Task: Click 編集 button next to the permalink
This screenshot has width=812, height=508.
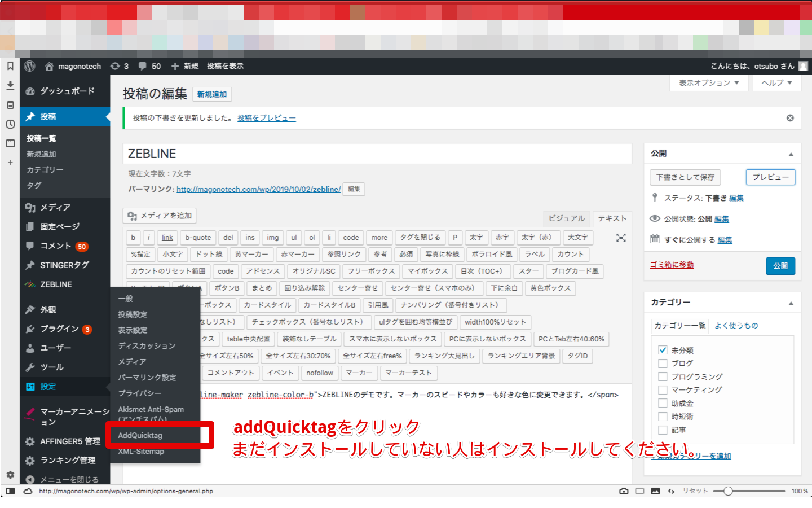Action: coord(354,189)
